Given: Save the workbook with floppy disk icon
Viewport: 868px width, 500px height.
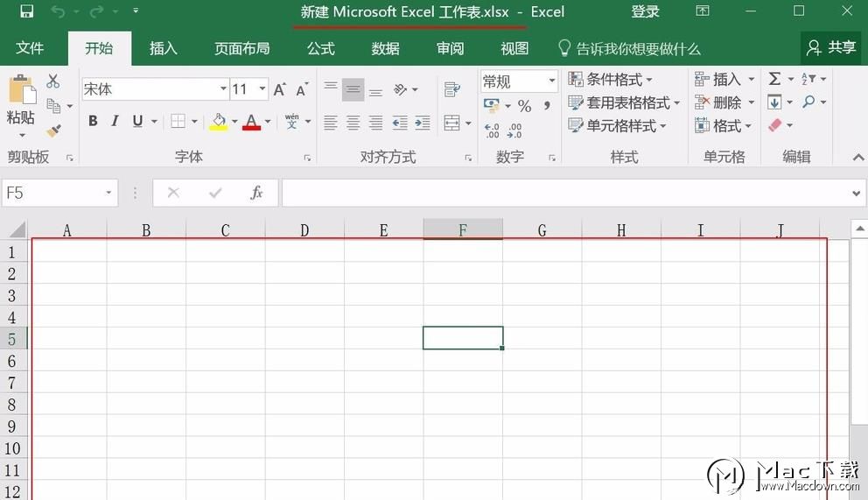Looking at the screenshot, I should click(26, 11).
